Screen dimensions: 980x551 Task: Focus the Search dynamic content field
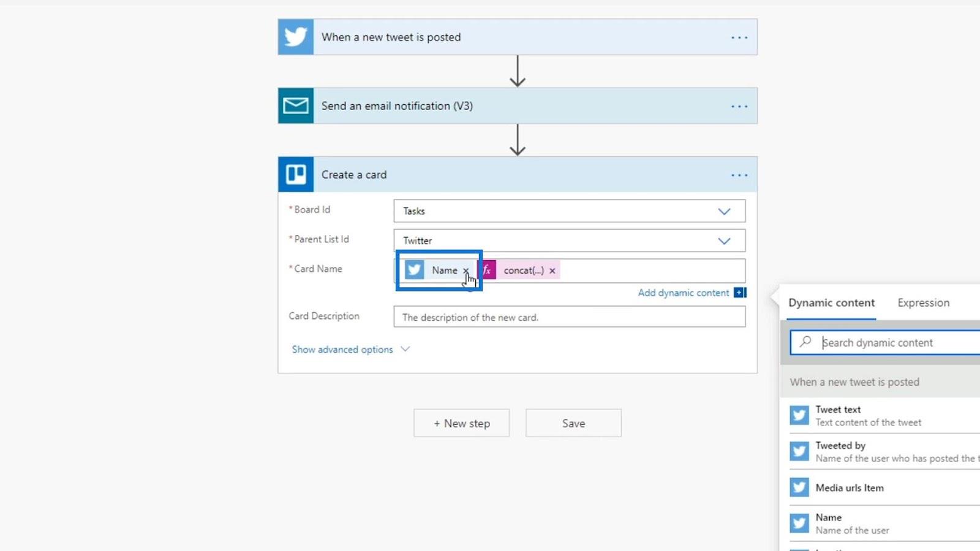click(885, 342)
